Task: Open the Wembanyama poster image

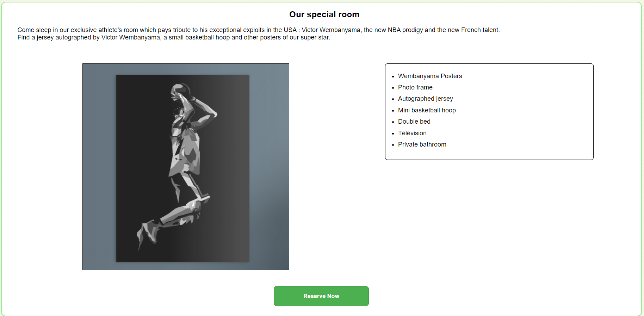Action: [x=186, y=167]
